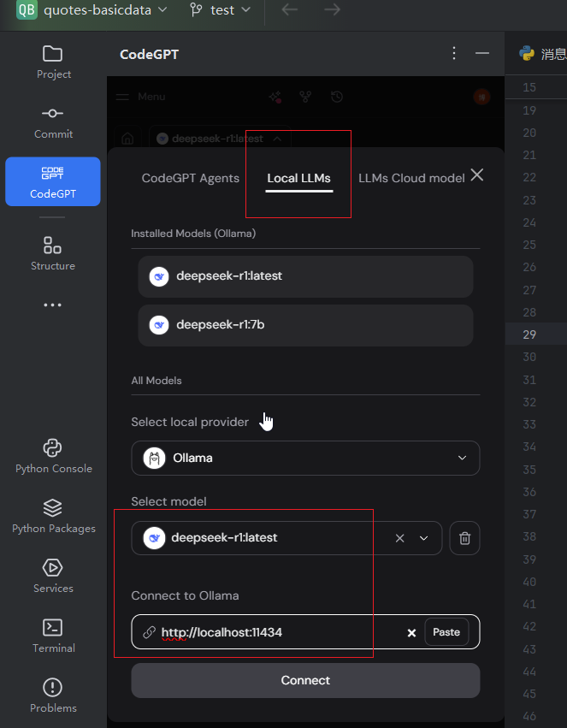Expand the Select model dropdown arrow

(423, 538)
